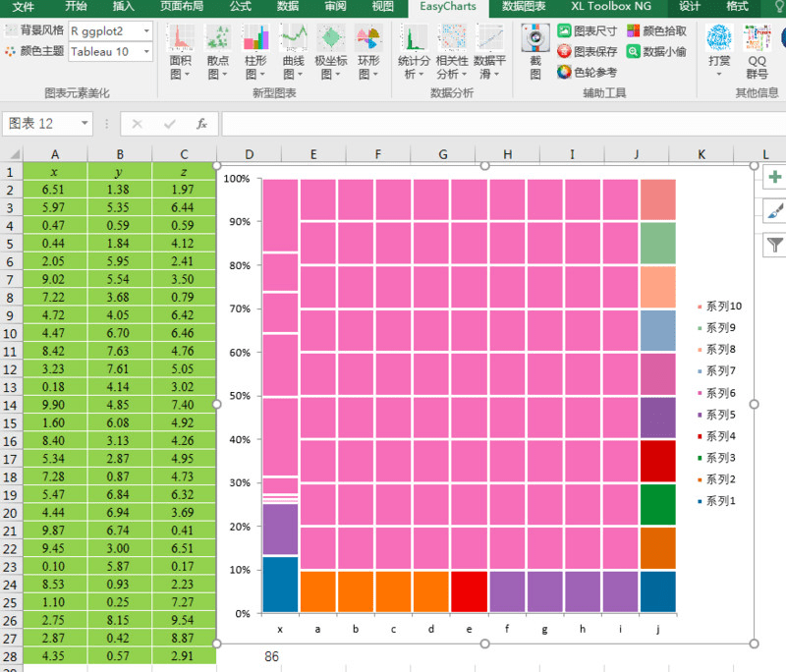The image size is (786, 672).
Task: Switch to the 数据 ribbon tab
Action: [288, 7]
